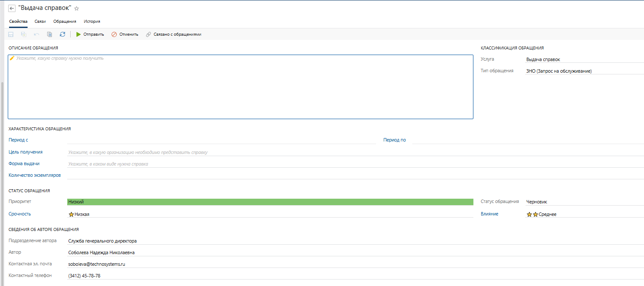644x286 pixels.
Task: Open the Период по date field
Action: click(x=527, y=140)
